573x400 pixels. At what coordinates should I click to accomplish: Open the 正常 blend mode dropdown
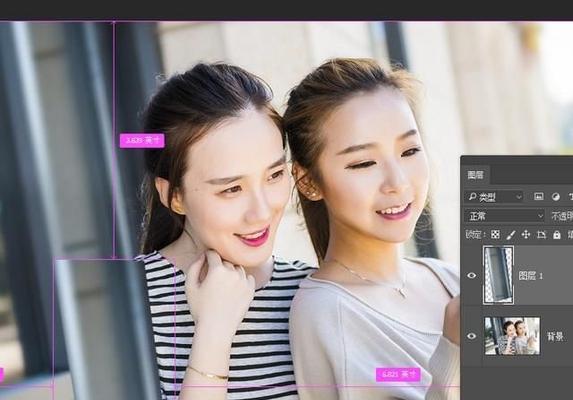505,216
